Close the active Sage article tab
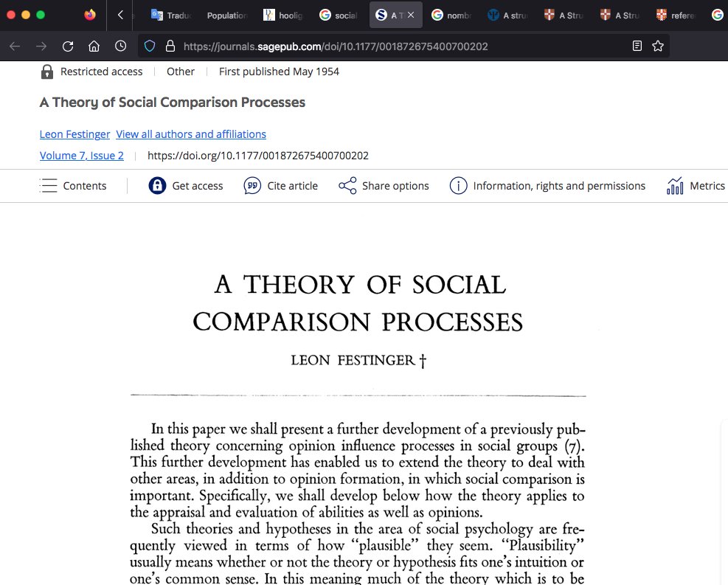 pos(411,15)
